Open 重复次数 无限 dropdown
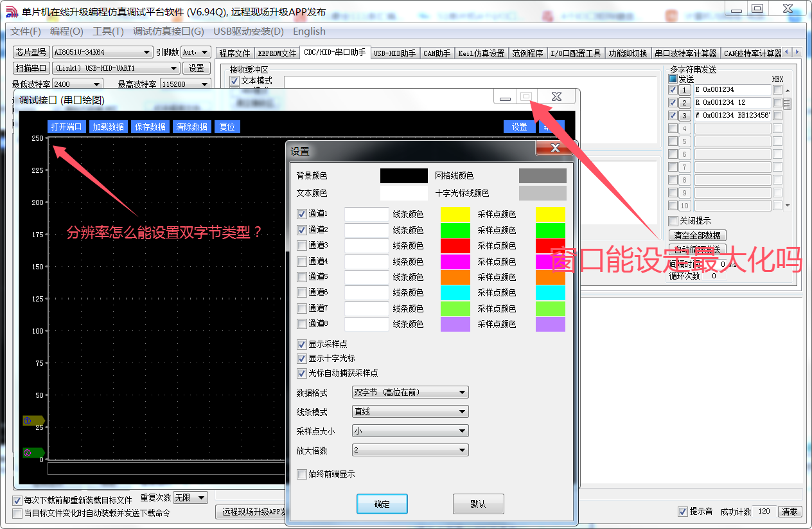Viewport: 812px width, 529px height. point(191,498)
